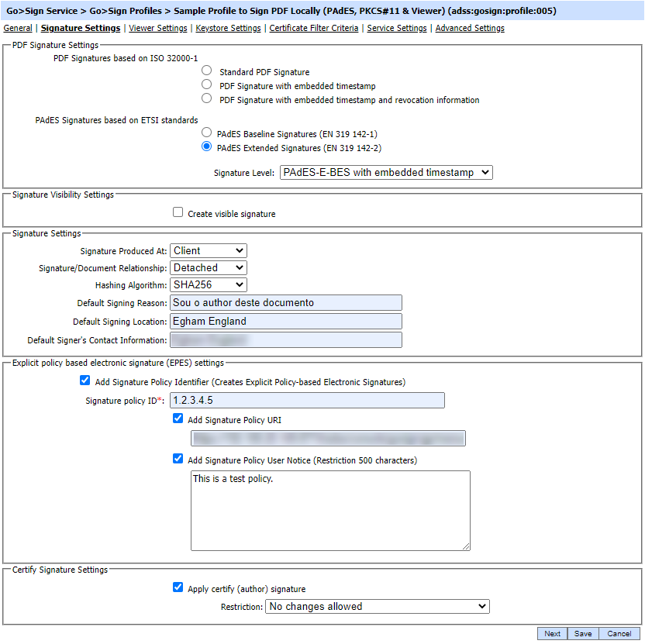Switch to the Viewer Settings tab
The image size is (645, 644).
(x=158, y=28)
